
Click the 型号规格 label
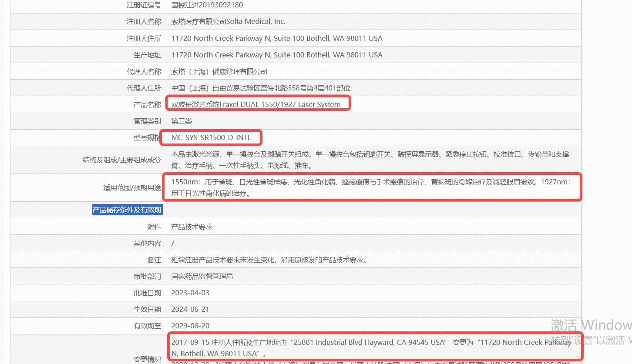(x=147, y=137)
